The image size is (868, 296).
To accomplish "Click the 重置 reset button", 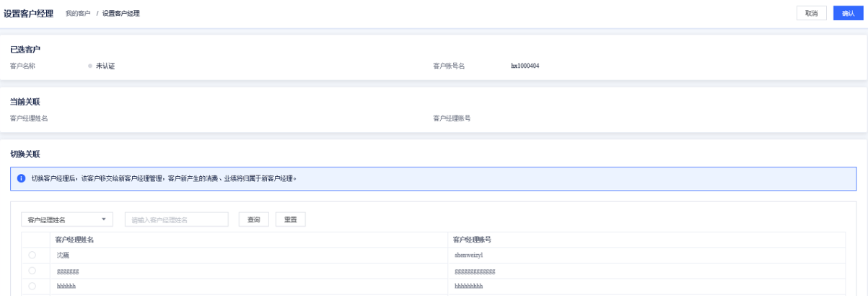I will [x=291, y=219].
